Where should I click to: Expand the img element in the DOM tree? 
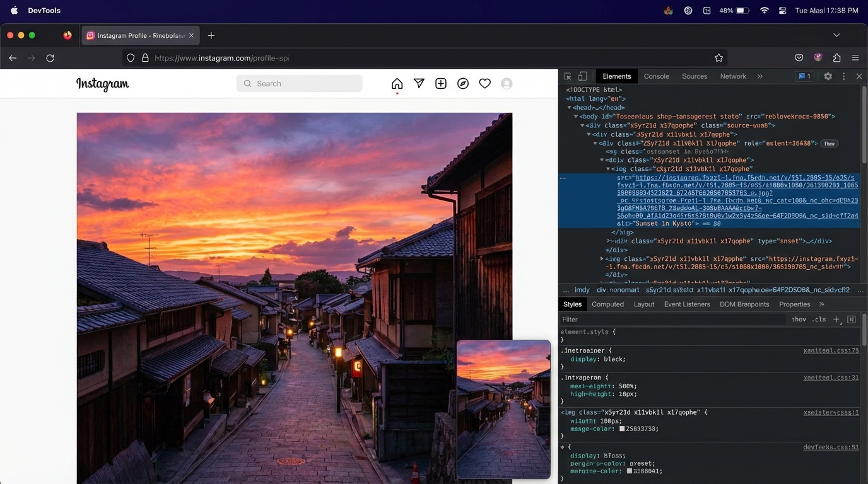tap(602, 258)
